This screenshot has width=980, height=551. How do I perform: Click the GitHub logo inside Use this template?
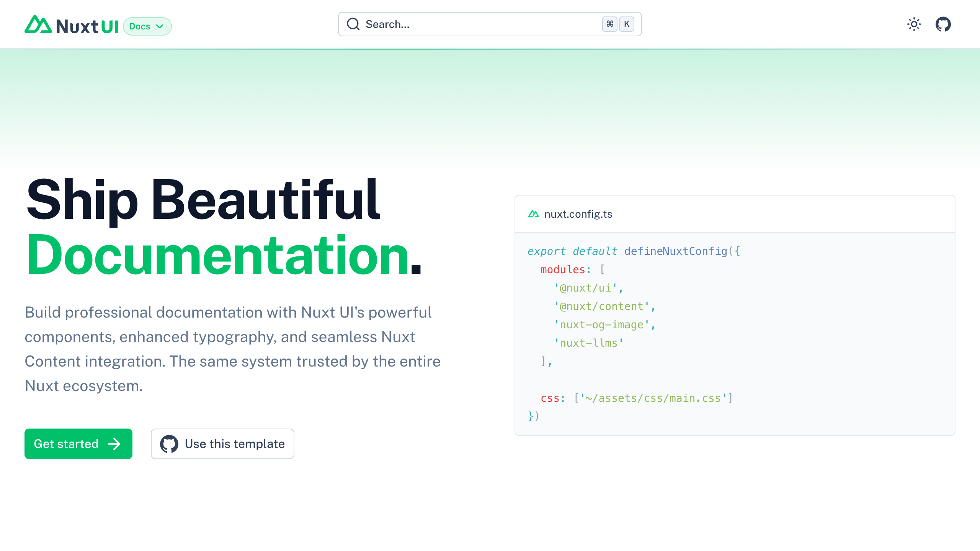point(169,444)
